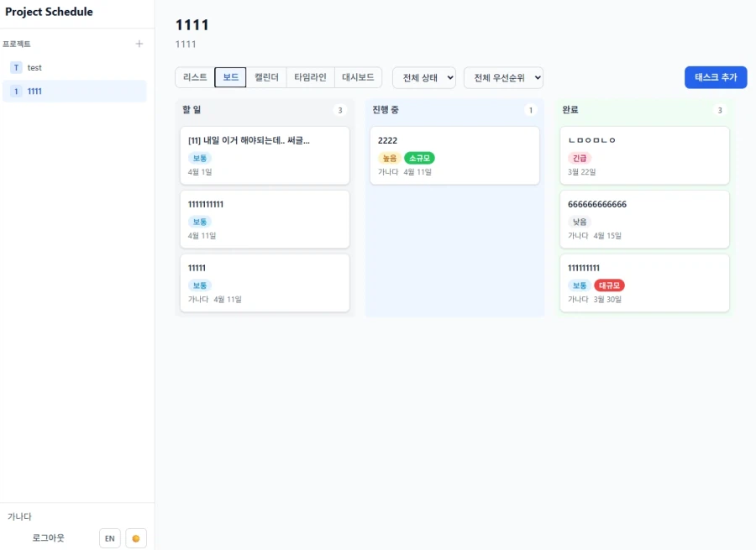Click the green 소규모 size badge
This screenshot has width=756, height=550.
coord(419,158)
